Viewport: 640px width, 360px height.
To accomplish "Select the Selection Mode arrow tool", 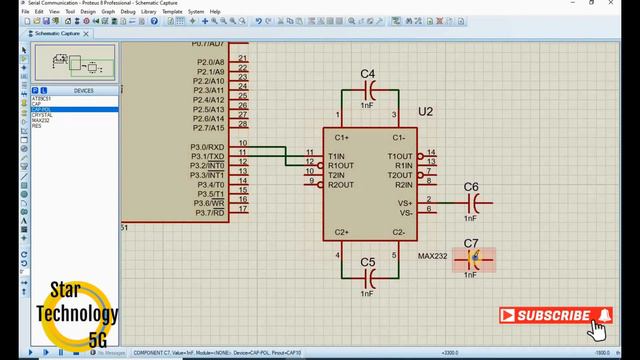I will click(x=24, y=50).
